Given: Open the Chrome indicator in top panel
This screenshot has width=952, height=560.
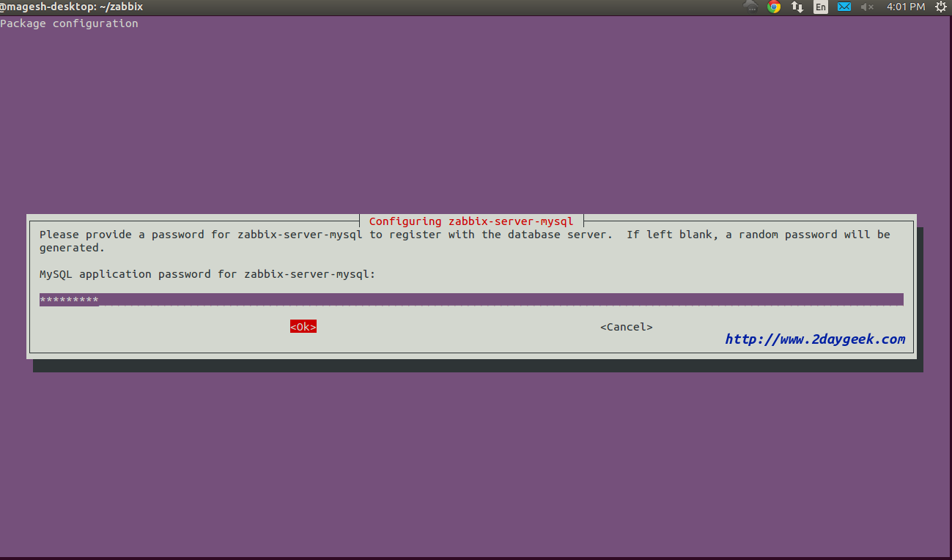Looking at the screenshot, I should (774, 7).
